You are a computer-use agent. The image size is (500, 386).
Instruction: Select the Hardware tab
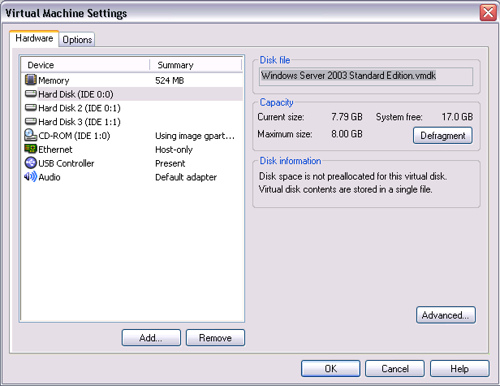[34, 39]
